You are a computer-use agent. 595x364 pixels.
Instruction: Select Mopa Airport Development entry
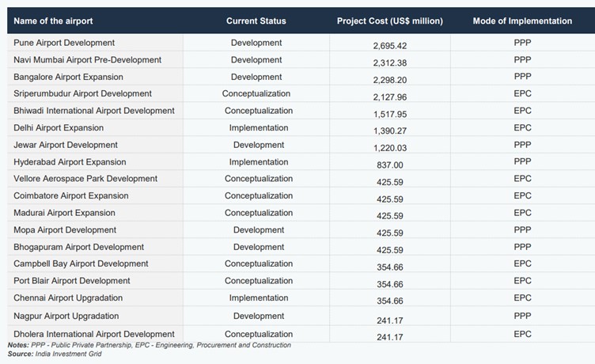point(65,229)
